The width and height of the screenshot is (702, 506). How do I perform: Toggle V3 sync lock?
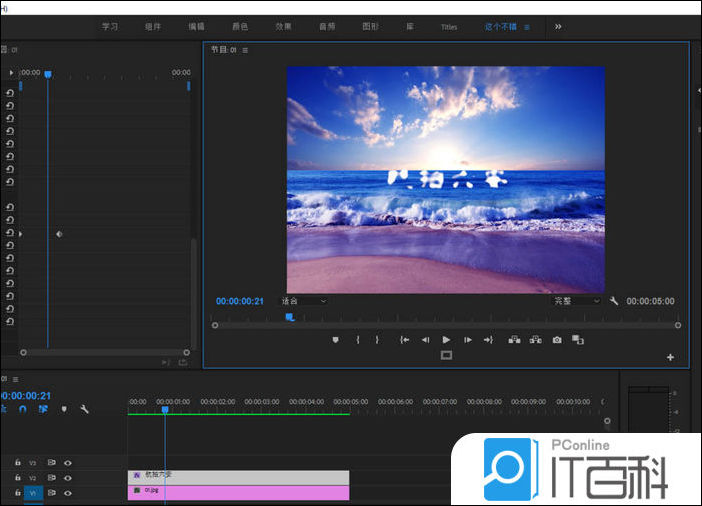[51, 463]
